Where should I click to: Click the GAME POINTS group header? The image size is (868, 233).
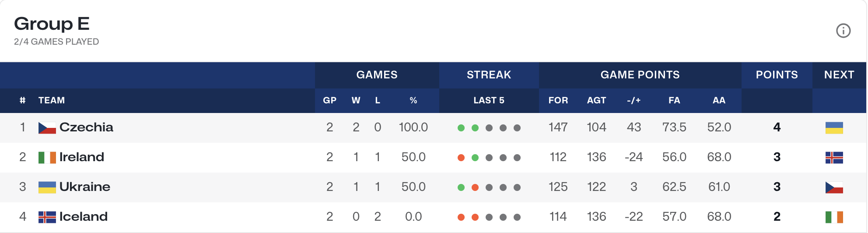tap(640, 75)
